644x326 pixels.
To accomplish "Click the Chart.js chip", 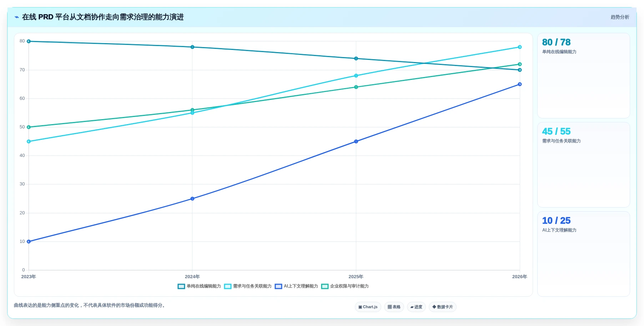I will [x=368, y=307].
